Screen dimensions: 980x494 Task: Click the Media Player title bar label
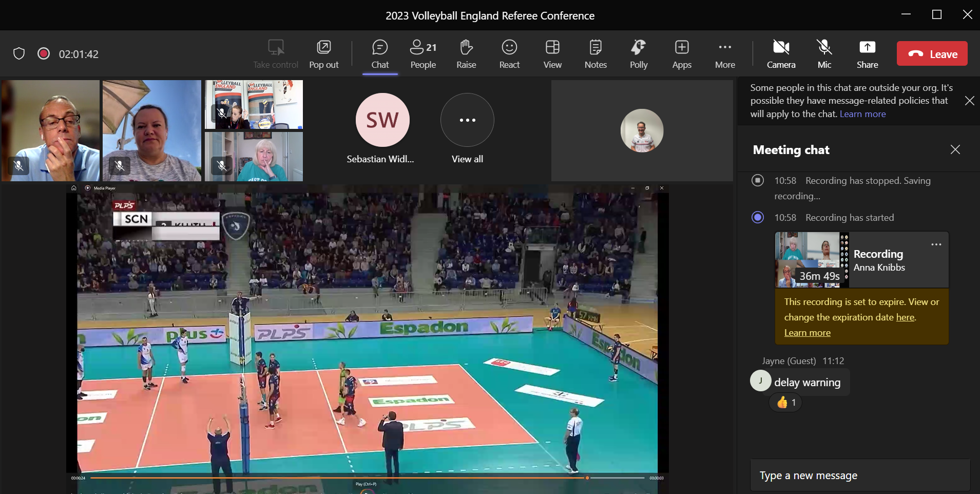pyautogui.click(x=105, y=188)
